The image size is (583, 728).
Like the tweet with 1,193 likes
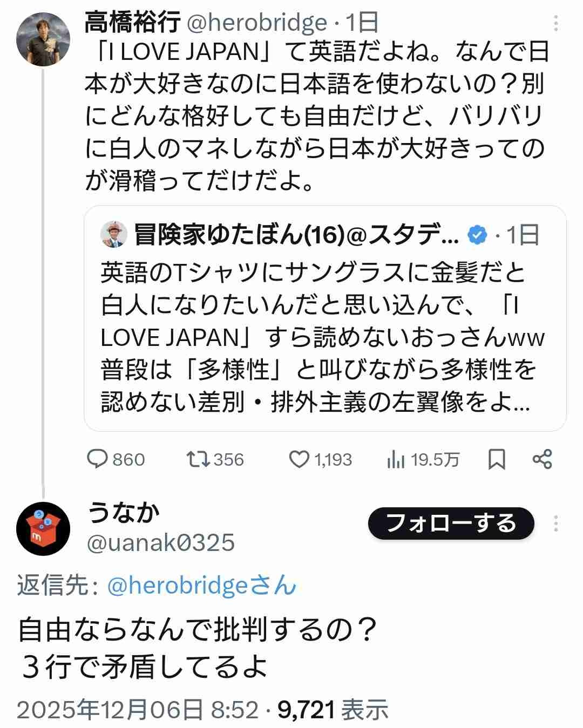click(299, 459)
